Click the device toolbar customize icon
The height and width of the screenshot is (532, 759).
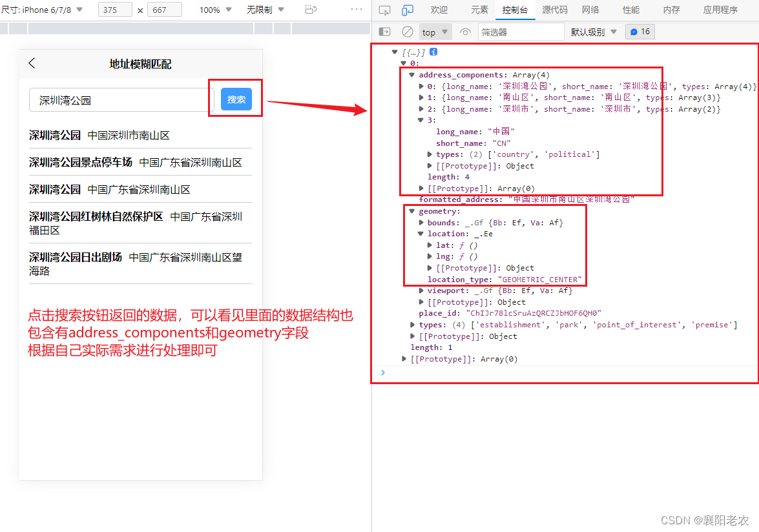[357, 9]
